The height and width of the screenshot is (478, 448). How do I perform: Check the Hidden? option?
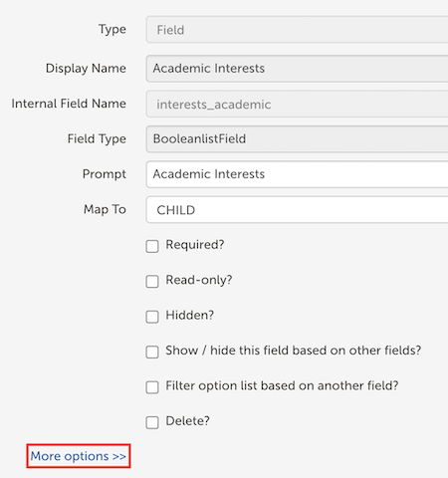click(152, 317)
